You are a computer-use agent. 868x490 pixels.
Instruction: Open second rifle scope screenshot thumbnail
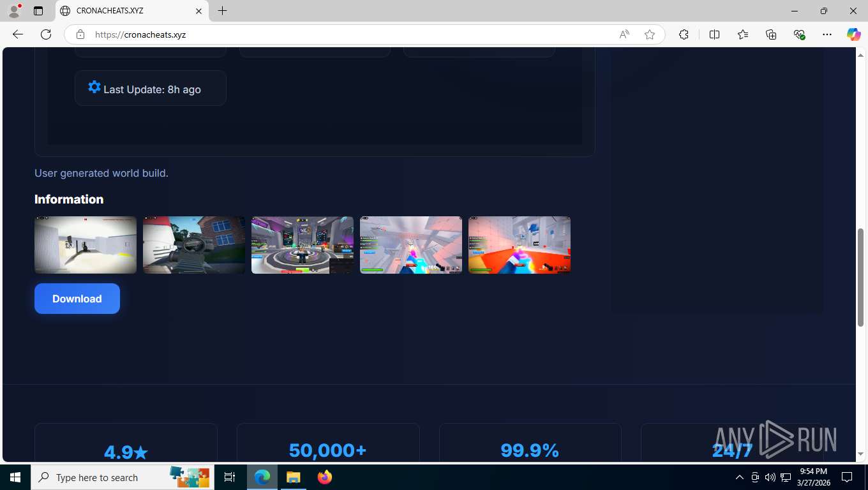[x=194, y=245]
